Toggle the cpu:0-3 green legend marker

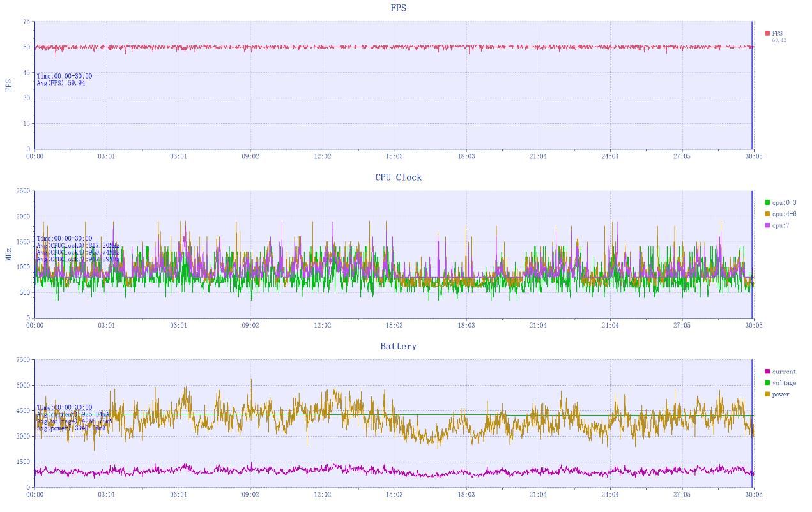[x=767, y=202]
